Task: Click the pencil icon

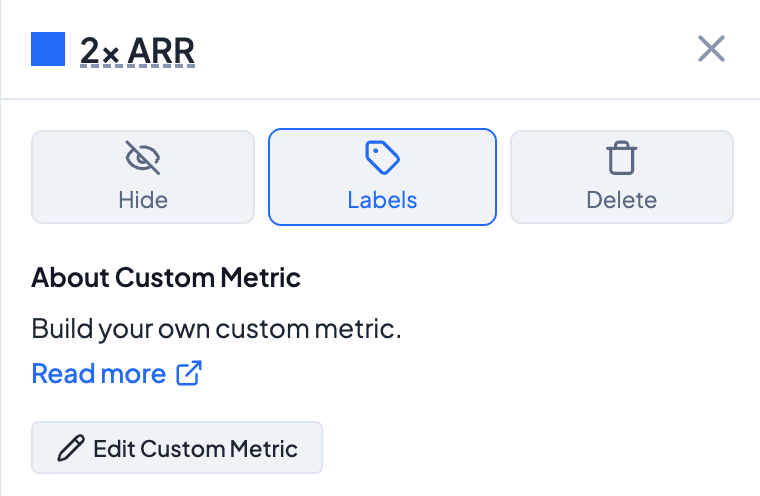Action: (x=71, y=448)
